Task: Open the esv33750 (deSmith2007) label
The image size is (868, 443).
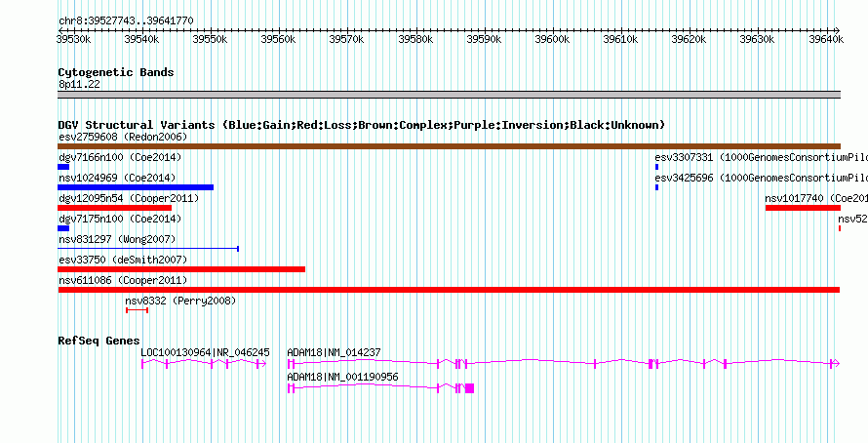Action: click(x=123, y=260)
